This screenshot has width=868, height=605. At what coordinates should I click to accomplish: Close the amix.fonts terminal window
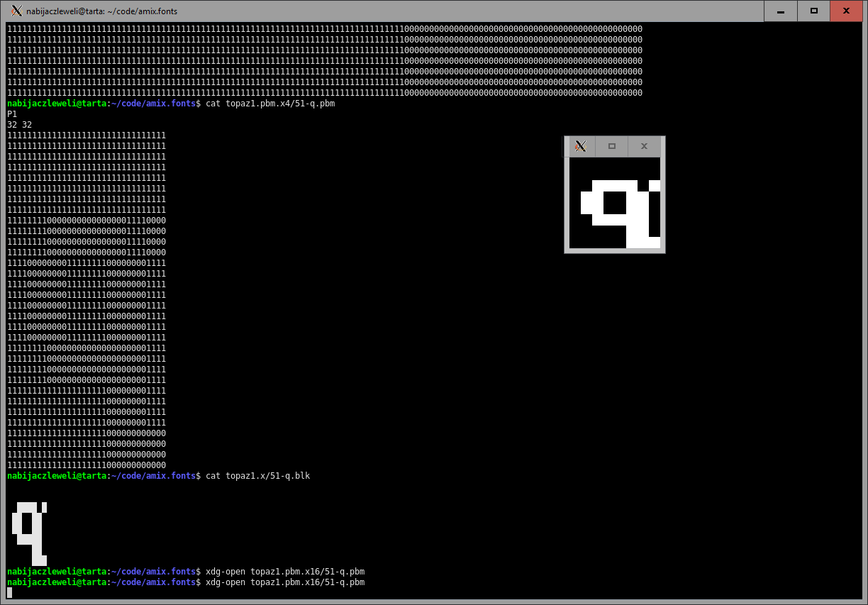tap(847, 11)
